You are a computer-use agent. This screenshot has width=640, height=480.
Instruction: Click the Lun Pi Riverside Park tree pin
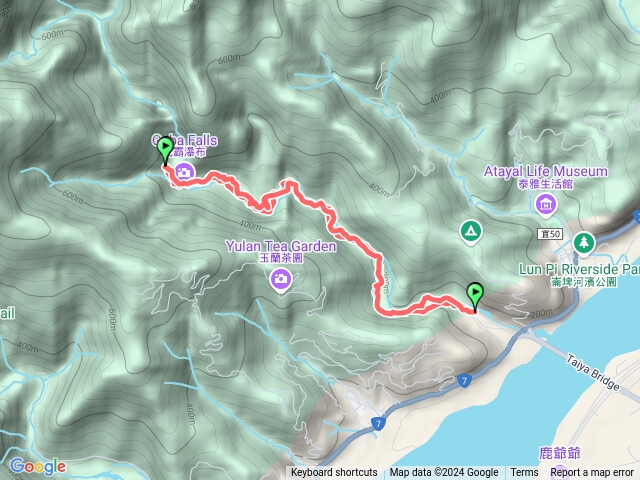584,244
